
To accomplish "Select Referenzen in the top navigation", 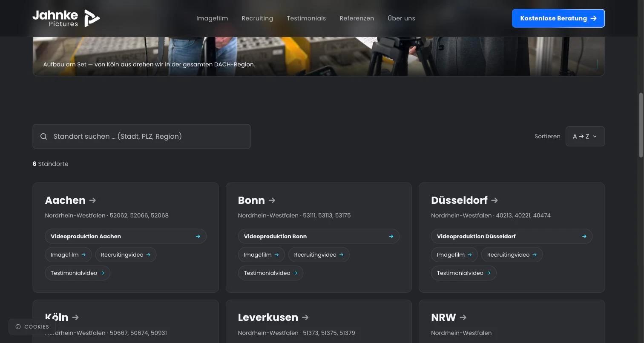I will (357, 18).
